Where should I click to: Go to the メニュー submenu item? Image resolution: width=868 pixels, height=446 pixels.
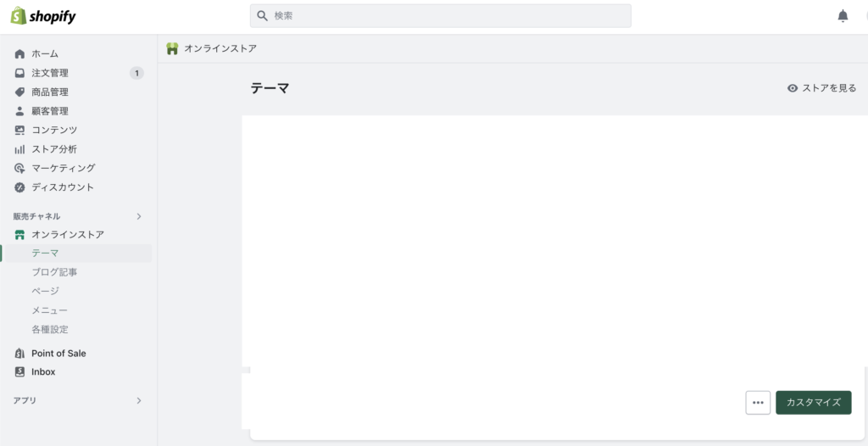tap(50, 310)
